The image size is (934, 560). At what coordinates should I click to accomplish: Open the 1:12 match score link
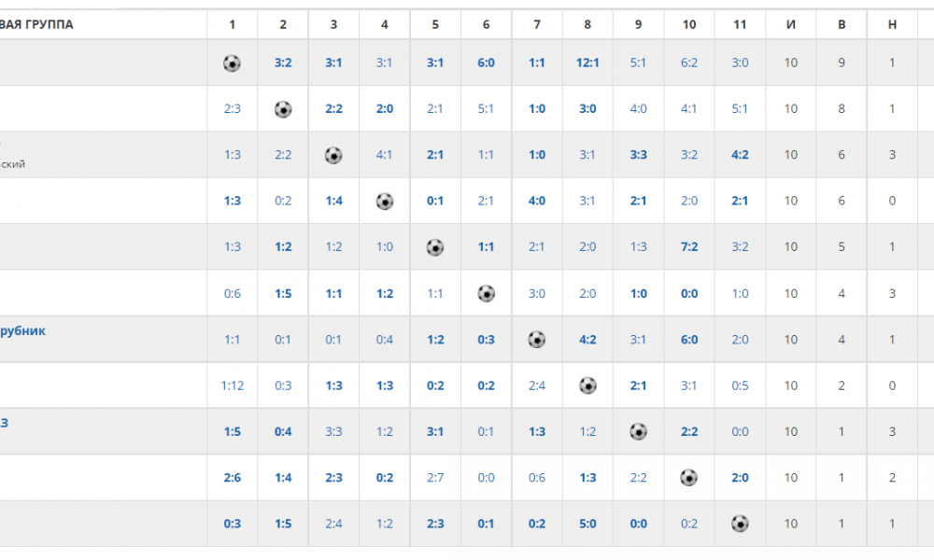[233, 385]
